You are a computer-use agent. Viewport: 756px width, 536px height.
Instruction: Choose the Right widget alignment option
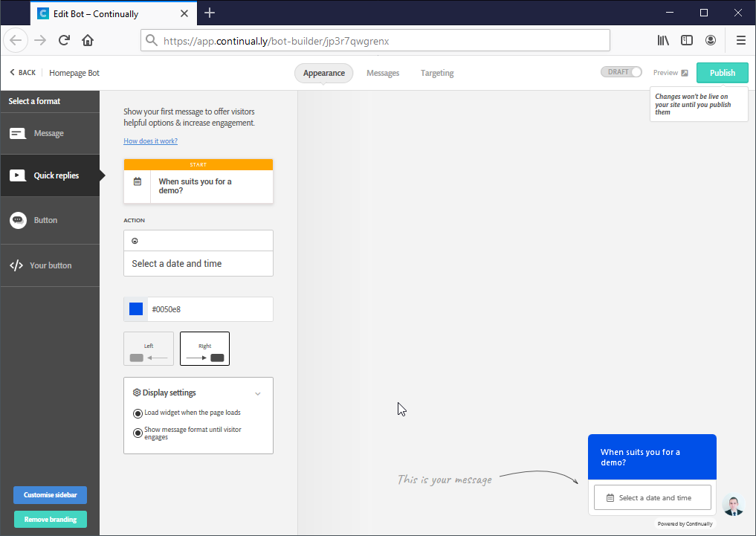pyautogui.click(x=204, y=348)
